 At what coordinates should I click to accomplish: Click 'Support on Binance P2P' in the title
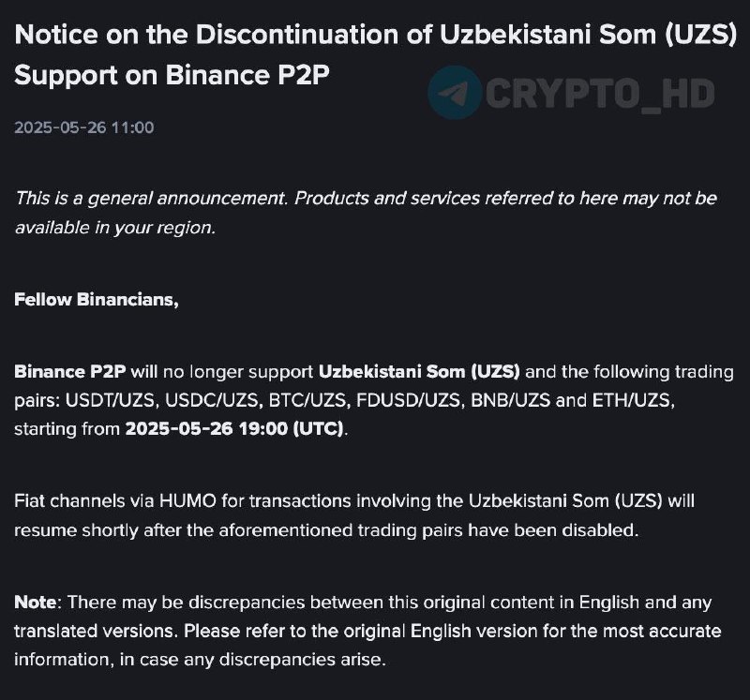172,75
